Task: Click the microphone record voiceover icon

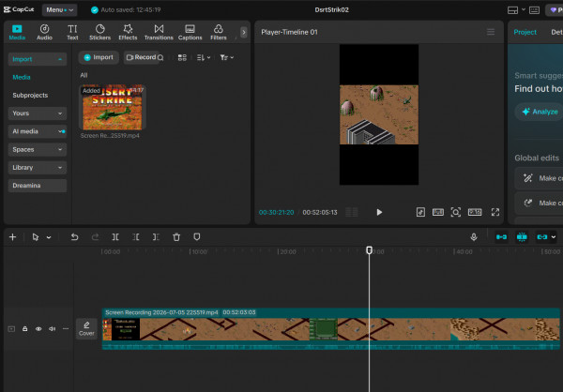Action: click(x=474, y=237)
